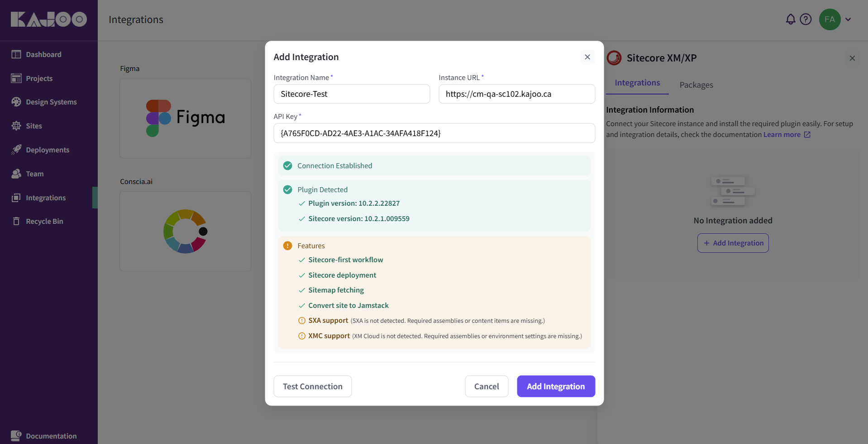Viewport: 868px width, 444px height.
Task: Click the outlined Add Integration button in side panel
Action: [733, 243]
